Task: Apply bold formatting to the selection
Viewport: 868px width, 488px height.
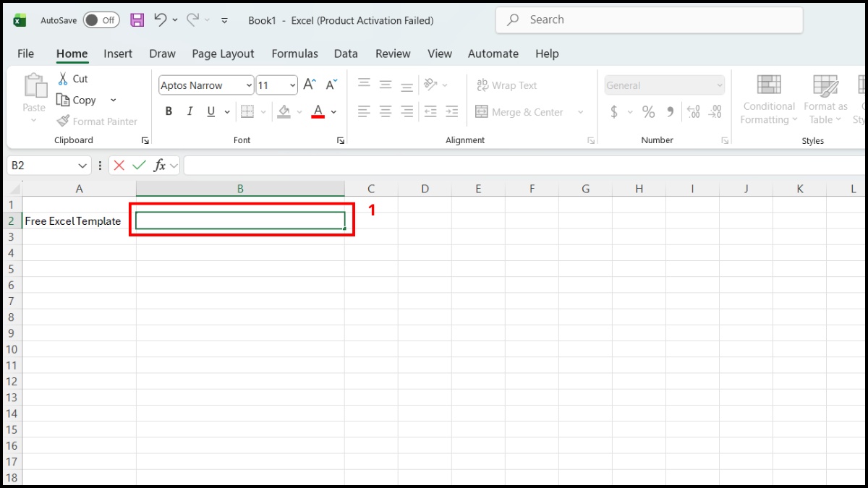Action: pos(168,111)
